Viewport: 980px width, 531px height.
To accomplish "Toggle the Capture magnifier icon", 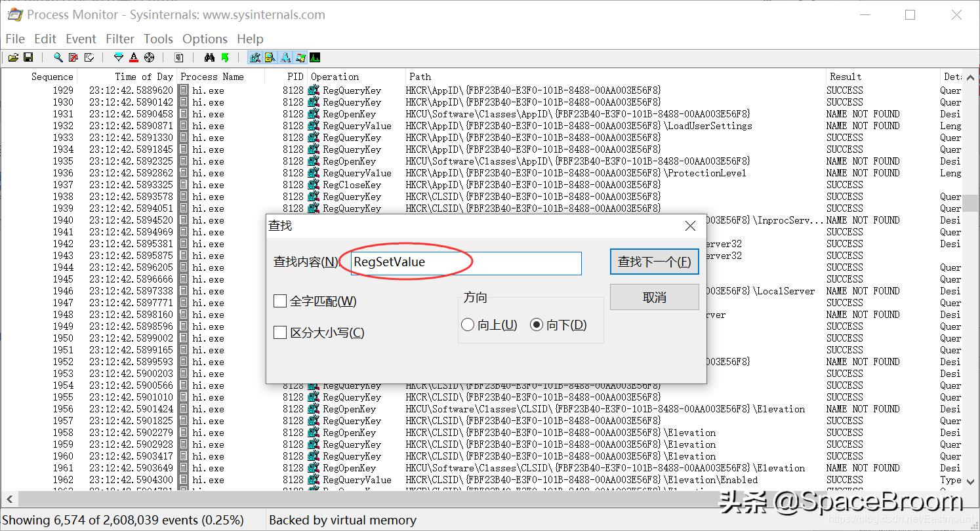I will [58, 58].
